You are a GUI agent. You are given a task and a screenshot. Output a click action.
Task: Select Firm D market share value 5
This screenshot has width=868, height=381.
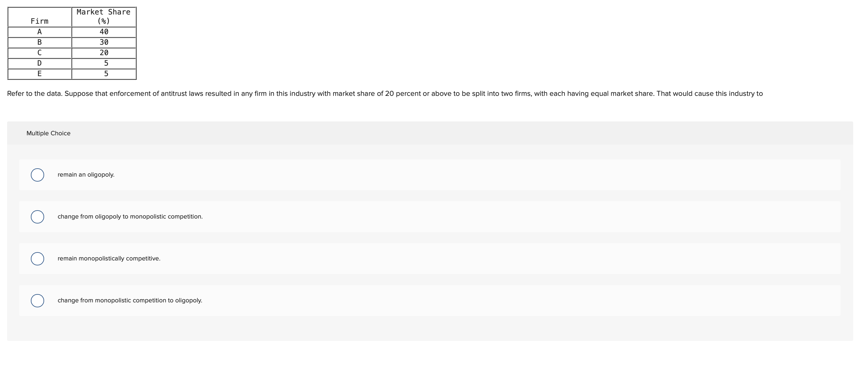[x=103, y=63]
